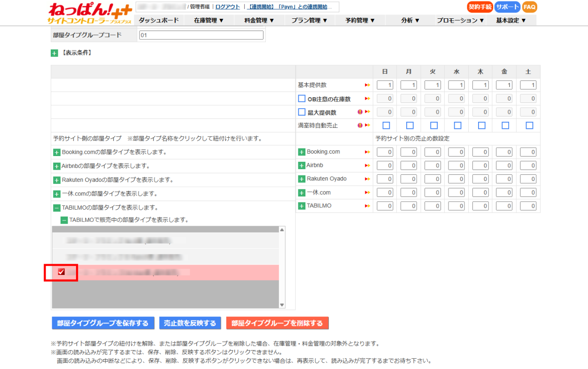
Task: Open the 基本設定 menu
Action: 511,20
